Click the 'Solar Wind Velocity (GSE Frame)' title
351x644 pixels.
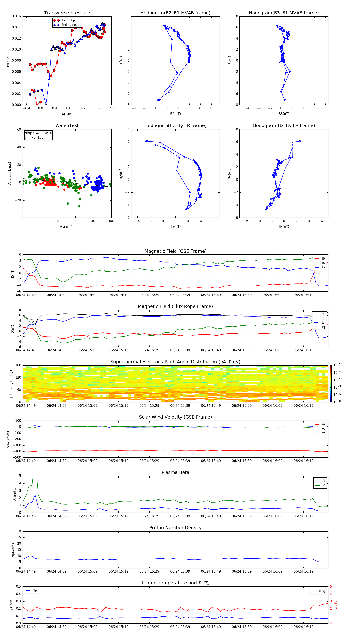[175, 417]
